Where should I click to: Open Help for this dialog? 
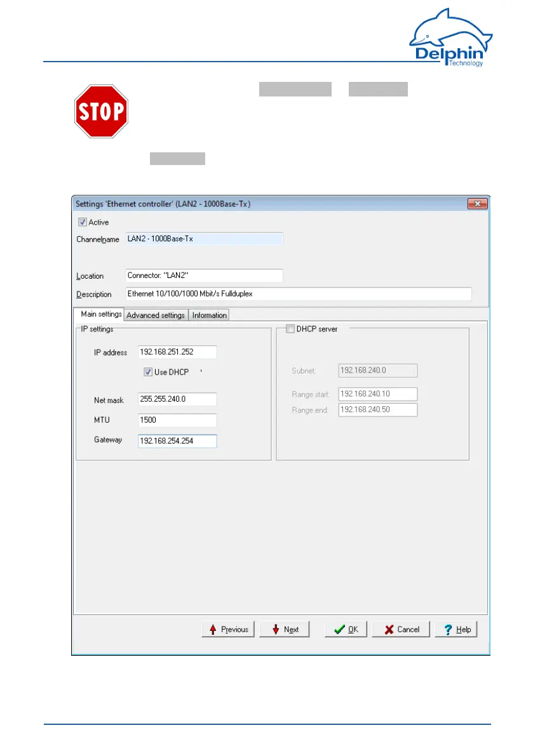456,629
